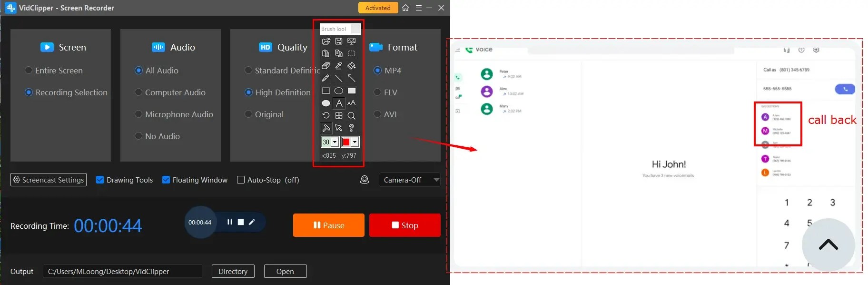The height and width of the screenshot is (285, 868).
Task: Click the red Stop button
Action: point(405,225)
